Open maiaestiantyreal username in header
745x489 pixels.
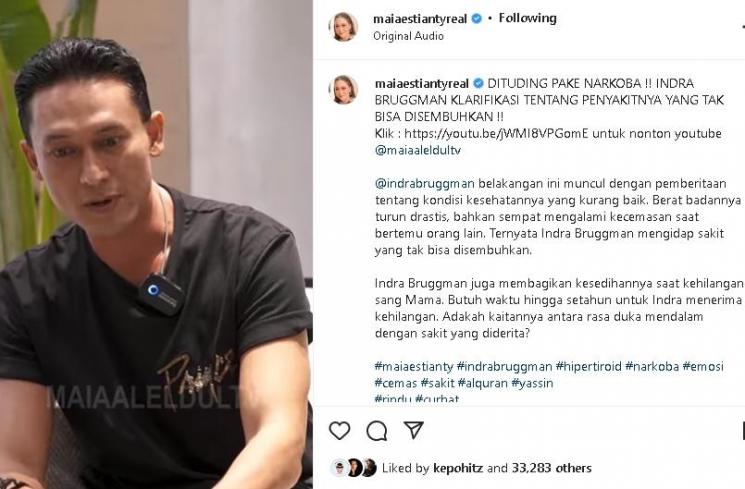[x=420, y=19]
